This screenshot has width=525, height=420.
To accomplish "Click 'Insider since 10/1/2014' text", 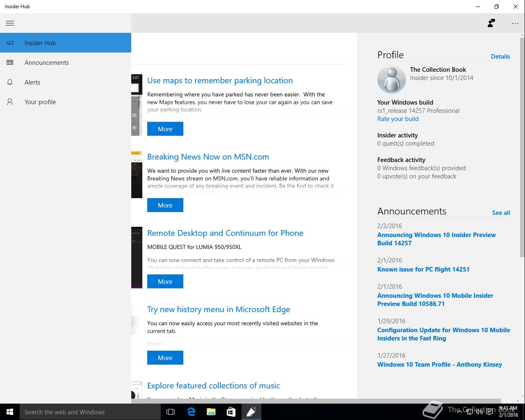I will click(x=442, y=78).
